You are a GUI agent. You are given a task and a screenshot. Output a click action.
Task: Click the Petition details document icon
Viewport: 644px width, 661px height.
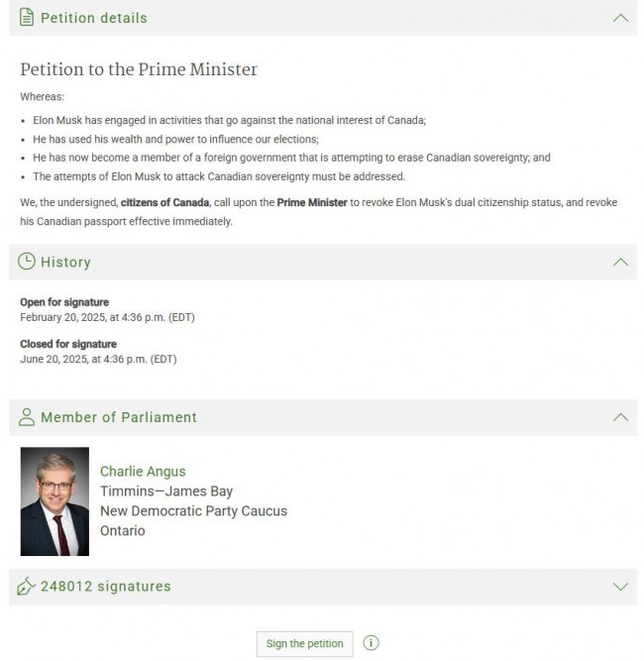pyautogui.click(x=27, y=18)
